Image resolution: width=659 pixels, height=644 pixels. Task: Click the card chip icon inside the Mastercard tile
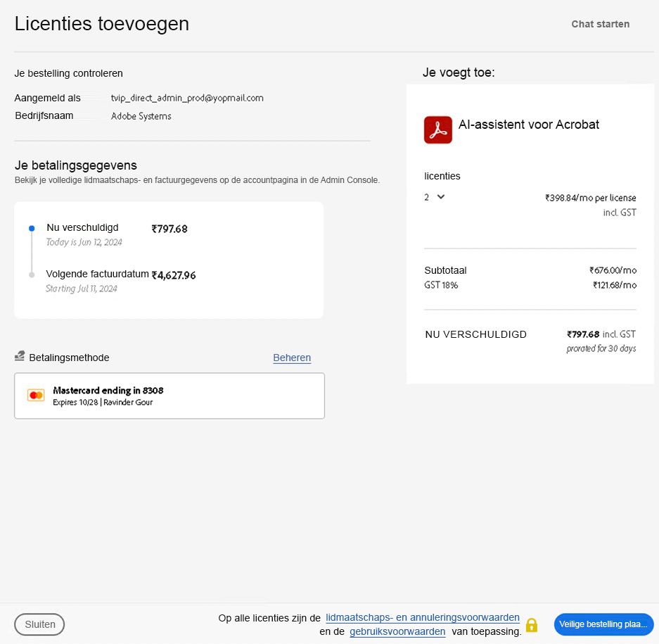click(36, 395)
